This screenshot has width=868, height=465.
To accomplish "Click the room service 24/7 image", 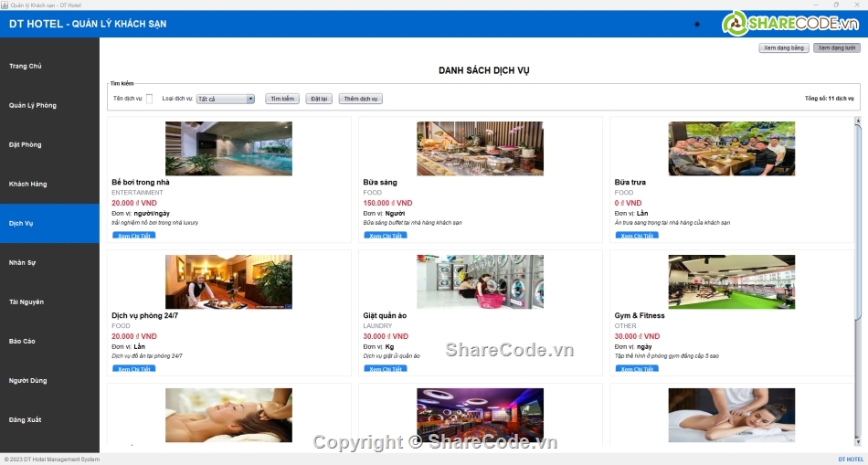I will click(x=228, y=281).
